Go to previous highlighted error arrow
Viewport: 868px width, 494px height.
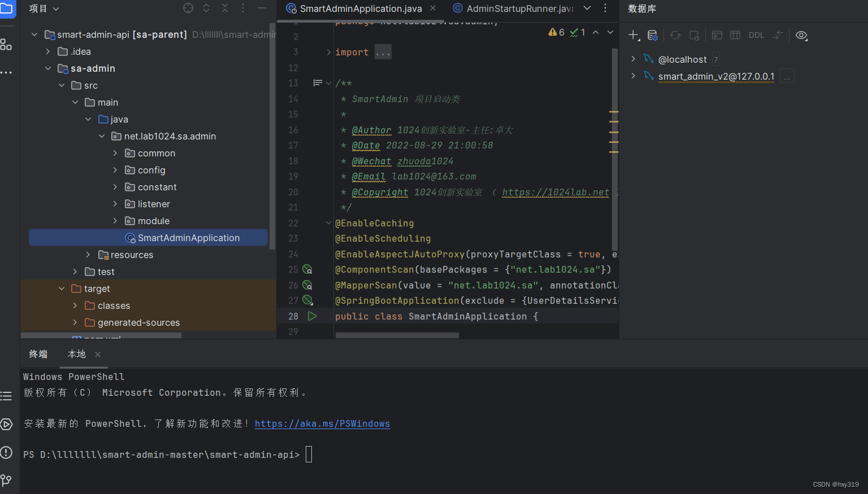[596, 33]
